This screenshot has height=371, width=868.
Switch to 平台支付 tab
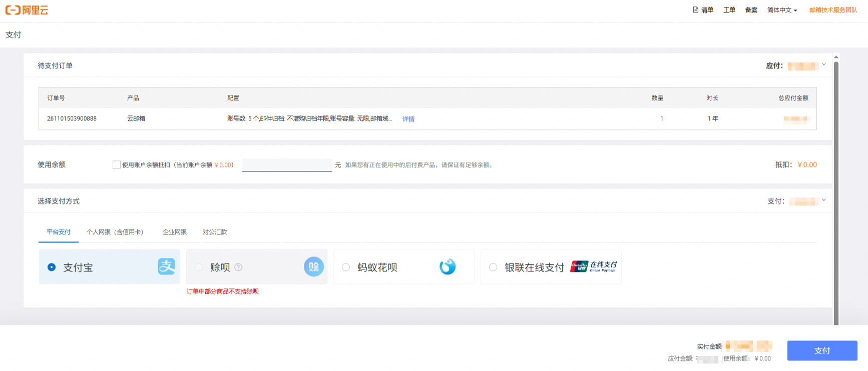tap(59, 232)
